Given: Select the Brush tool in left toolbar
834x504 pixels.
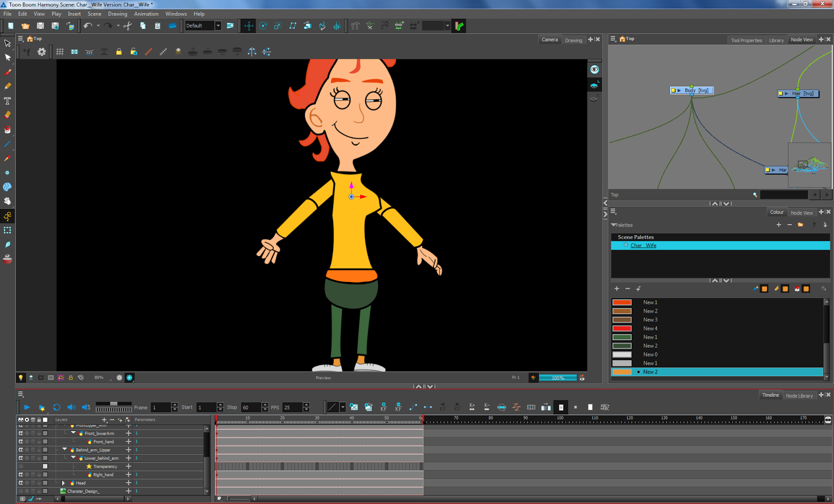Looking at the screenshot, I should click(x=8, y=72).
